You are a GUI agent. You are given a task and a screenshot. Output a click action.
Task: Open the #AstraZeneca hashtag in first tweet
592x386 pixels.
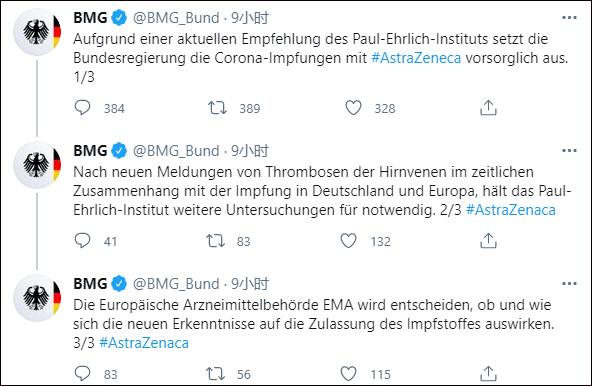click(416, 58)
